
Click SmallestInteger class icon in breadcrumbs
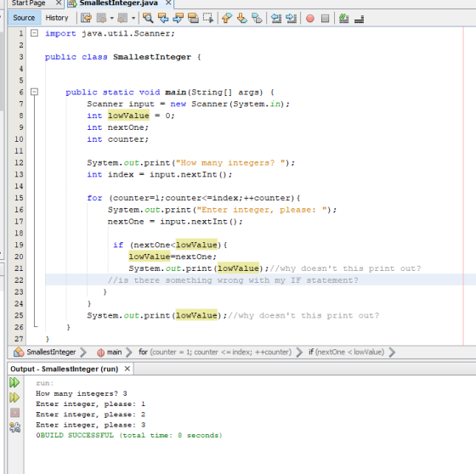19,352
